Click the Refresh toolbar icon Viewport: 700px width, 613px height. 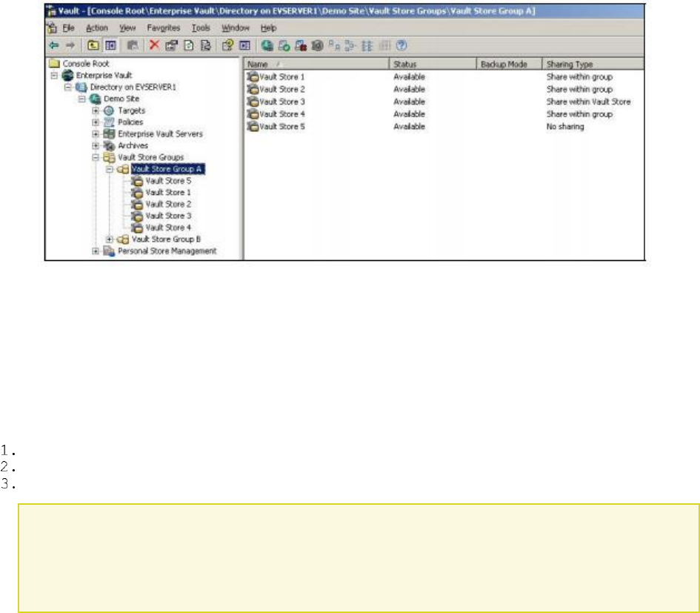tap(189, 45)
